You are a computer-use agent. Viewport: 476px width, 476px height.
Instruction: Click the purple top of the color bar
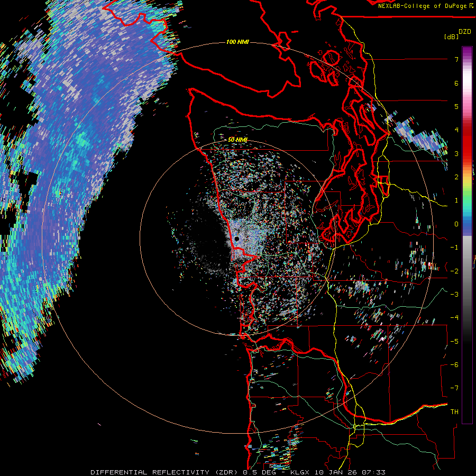click(x=467, y=52)
